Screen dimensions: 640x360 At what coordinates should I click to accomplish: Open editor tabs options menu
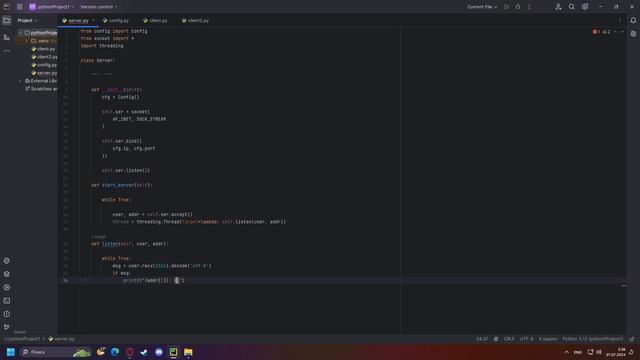coord(620,20)
